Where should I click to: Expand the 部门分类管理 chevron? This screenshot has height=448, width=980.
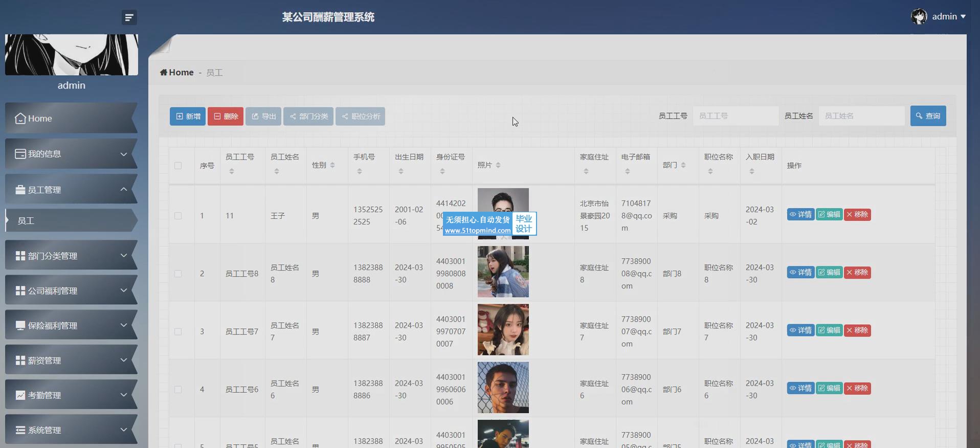pos(123,255)
